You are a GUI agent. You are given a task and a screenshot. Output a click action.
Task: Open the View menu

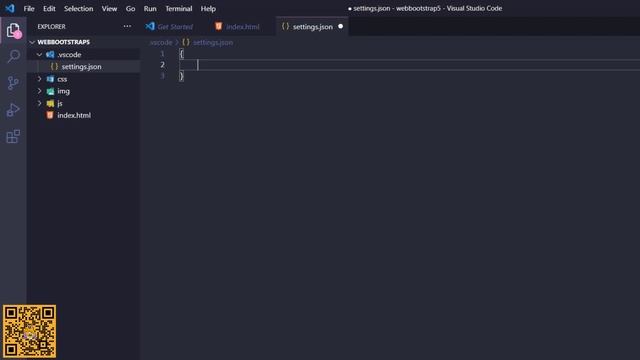(x=109, y=9)
